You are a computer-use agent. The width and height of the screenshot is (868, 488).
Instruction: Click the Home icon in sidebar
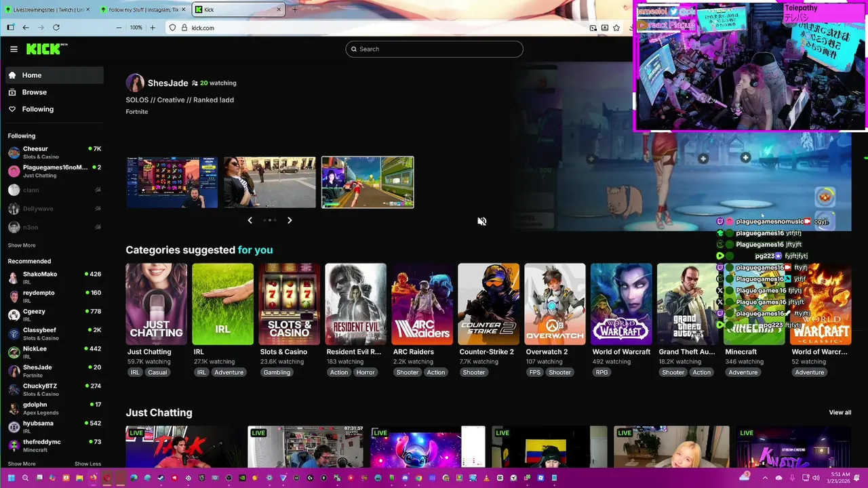coord(12,75)
